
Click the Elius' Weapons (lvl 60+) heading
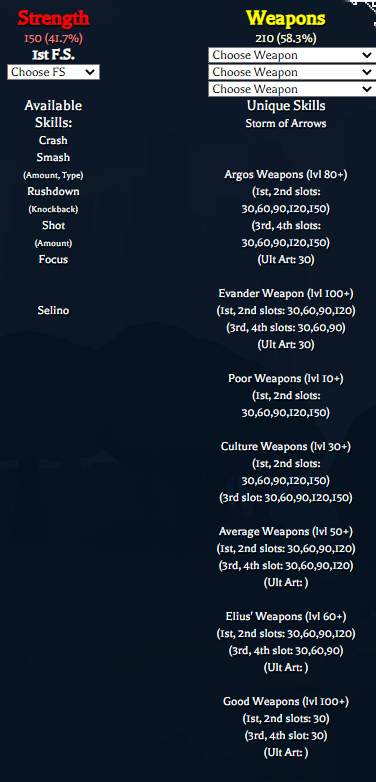(x=286, y=616)
